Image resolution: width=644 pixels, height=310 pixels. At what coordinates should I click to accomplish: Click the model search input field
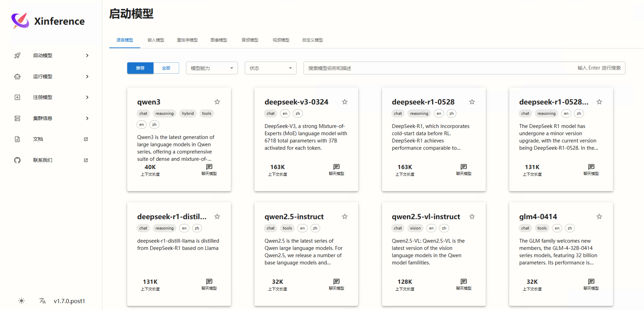pos(425,68)
